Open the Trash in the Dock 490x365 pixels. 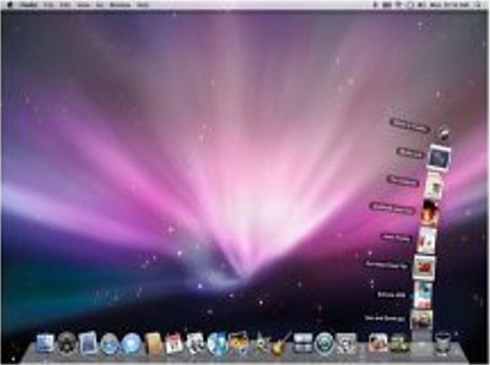(x=443, y=343)
